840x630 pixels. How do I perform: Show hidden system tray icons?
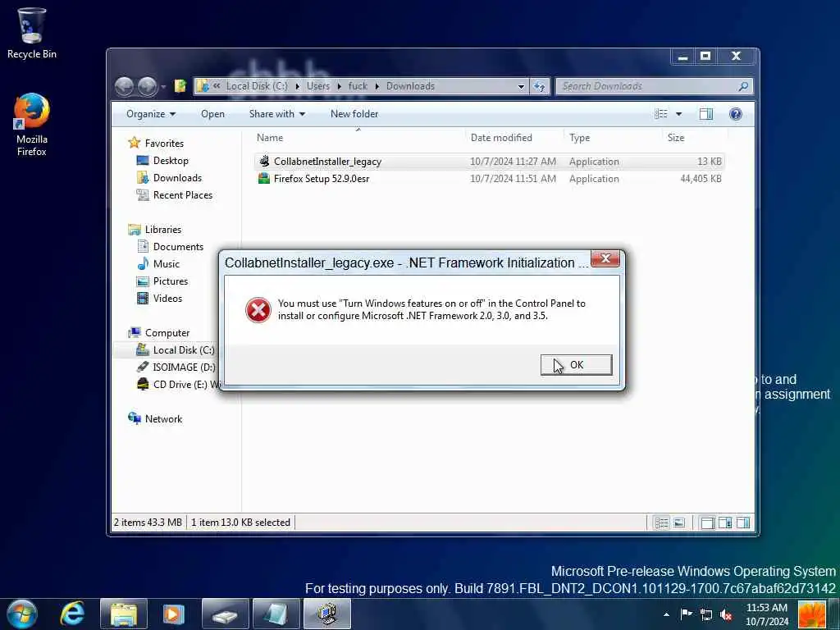[x=666, y=614]
